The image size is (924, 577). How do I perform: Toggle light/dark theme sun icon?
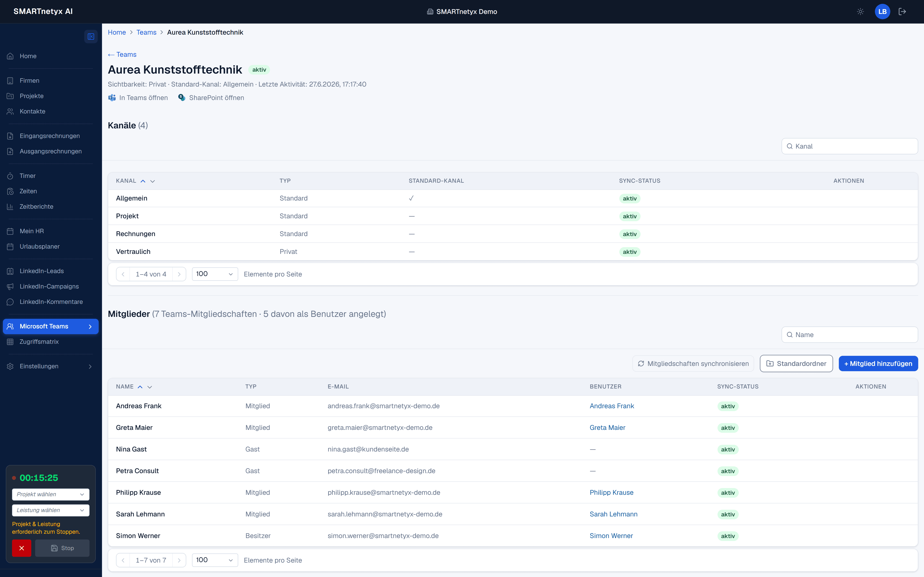click(x=860, y=12)
